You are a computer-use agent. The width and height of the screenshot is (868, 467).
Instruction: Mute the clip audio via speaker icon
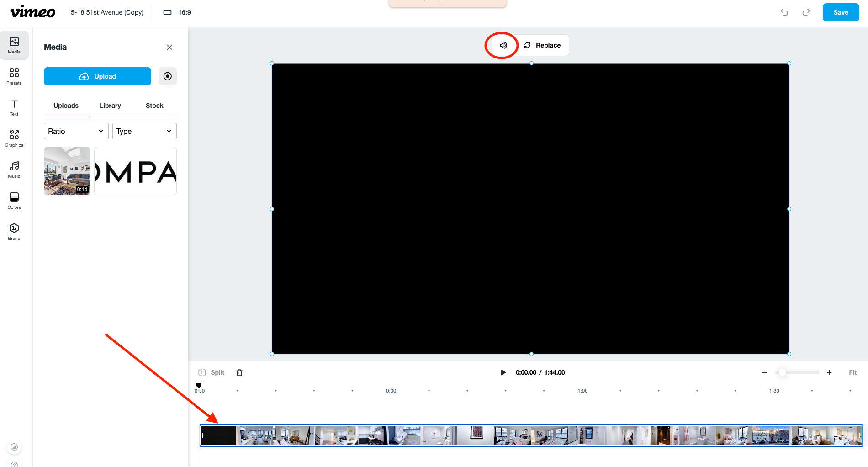coord(503,45)
